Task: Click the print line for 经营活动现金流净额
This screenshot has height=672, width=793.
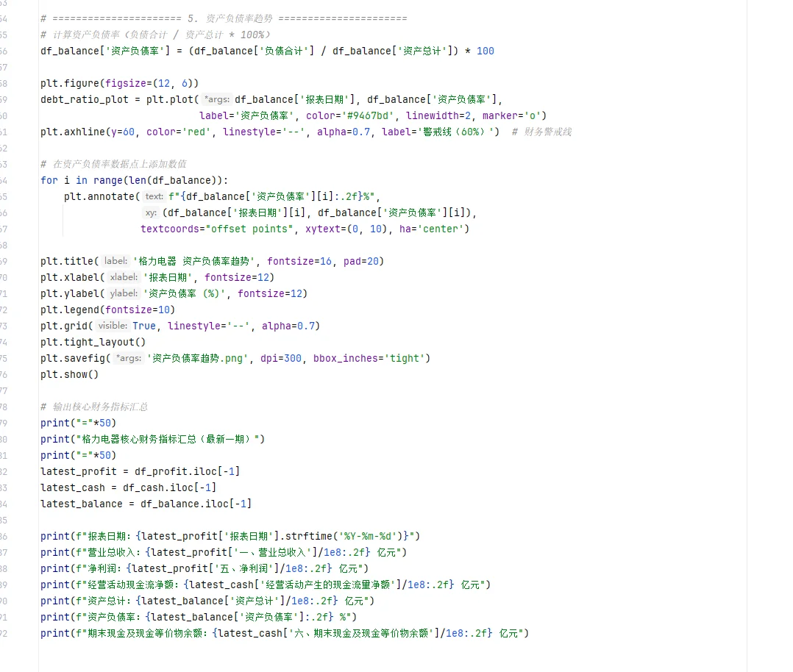Action: tap(266, 585)
